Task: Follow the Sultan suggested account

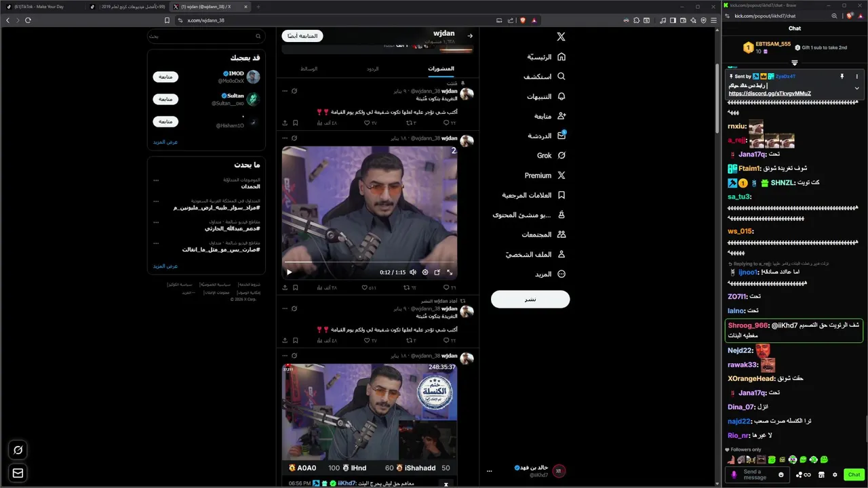Action: click(x=165, y=99)
